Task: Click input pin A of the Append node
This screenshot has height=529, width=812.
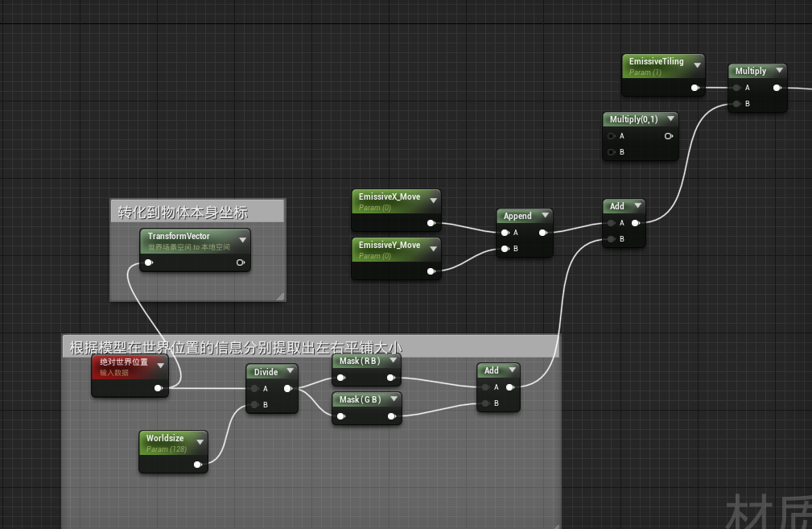Action: coord(505,233)
